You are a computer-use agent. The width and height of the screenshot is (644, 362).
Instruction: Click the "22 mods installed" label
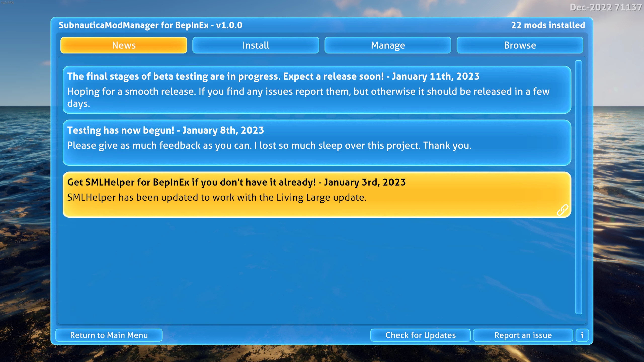click(x=548, y=25)
